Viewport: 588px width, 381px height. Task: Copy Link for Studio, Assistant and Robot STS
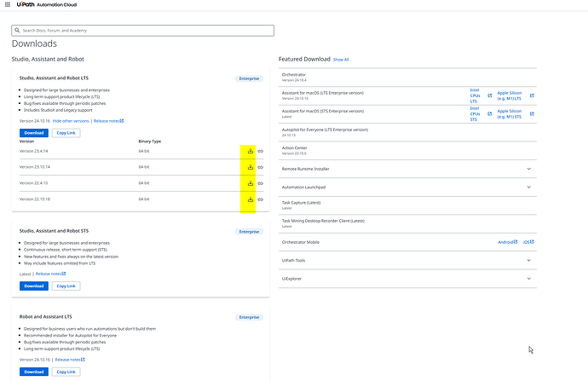(66, 286)
